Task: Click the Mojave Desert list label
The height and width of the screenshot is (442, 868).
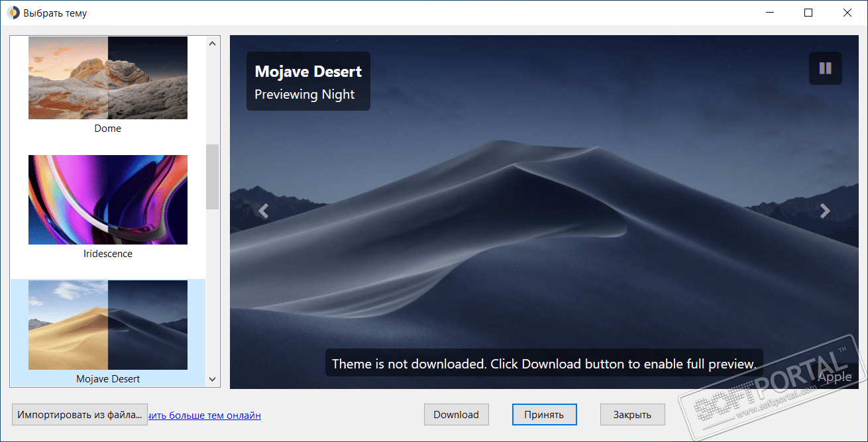Action: click(108, 379)
